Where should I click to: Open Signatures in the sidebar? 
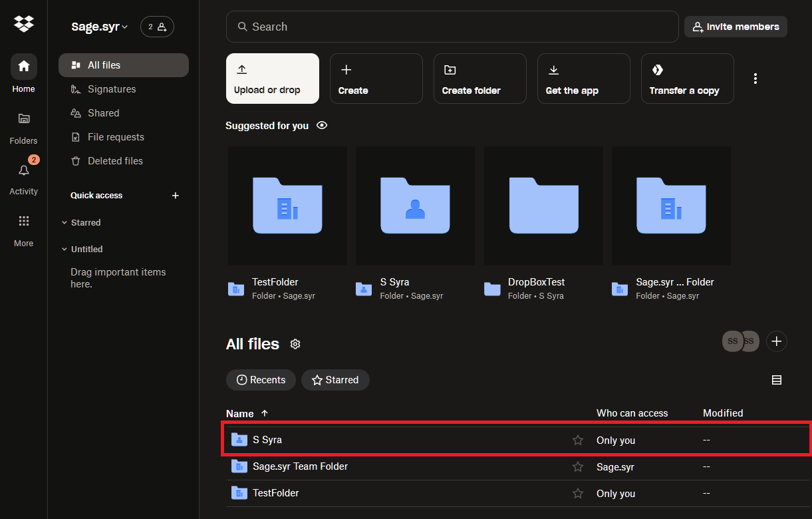point(124,89)
